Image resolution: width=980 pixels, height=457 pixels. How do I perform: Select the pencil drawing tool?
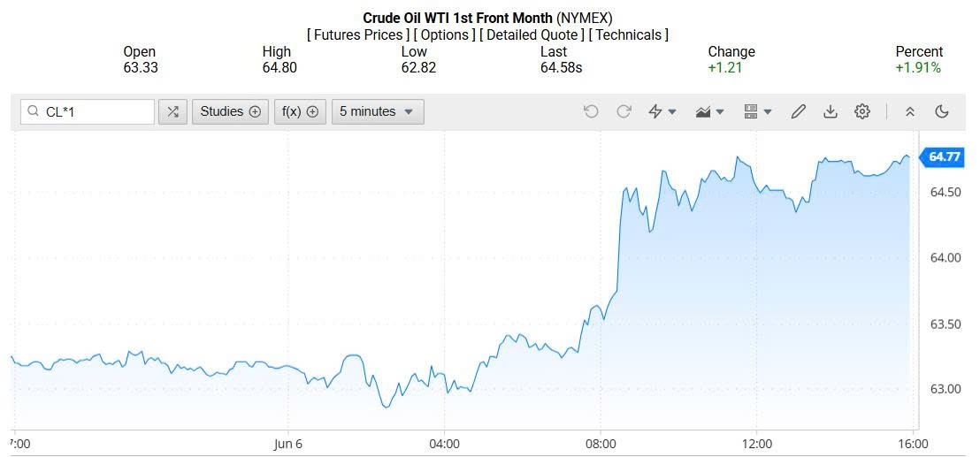798,111
